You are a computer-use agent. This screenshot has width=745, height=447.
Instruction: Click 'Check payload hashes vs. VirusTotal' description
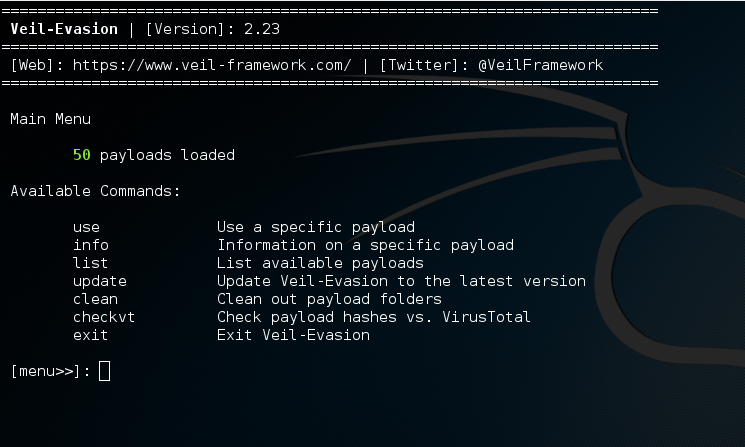373,317
